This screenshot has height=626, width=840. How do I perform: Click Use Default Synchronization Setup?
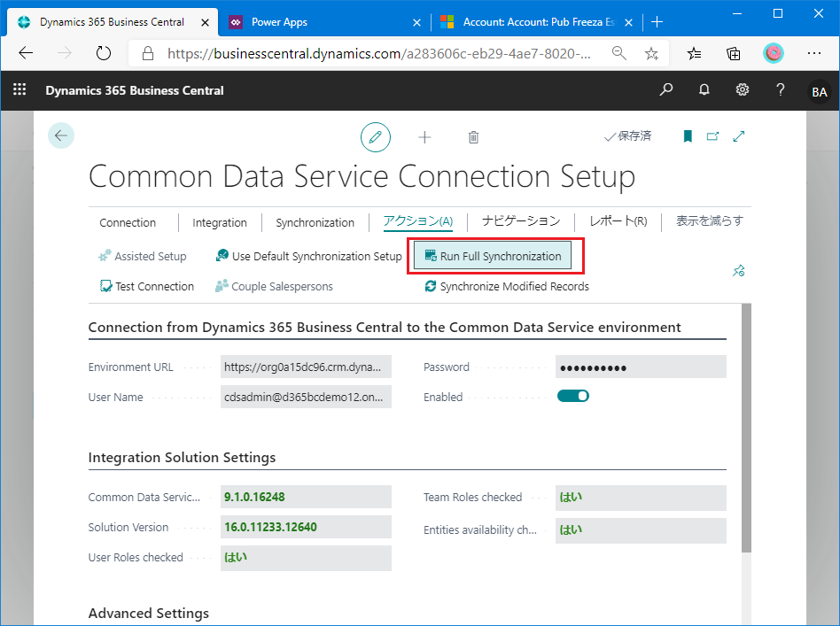[x=308, y=257]
